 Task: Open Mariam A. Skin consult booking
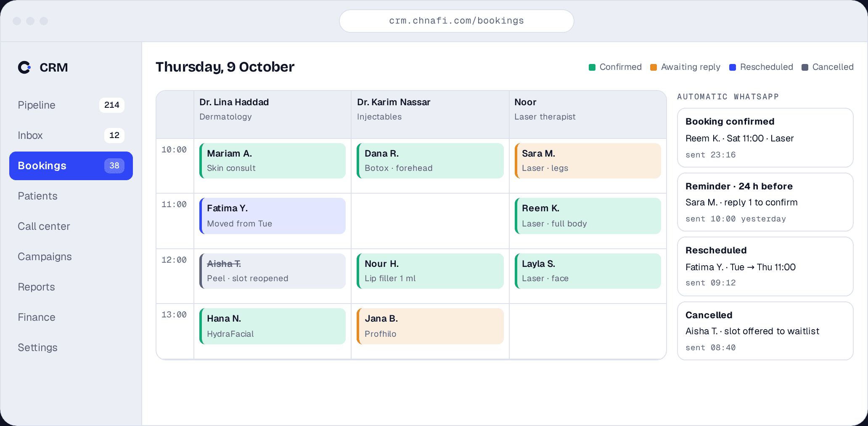pos(273,161)
